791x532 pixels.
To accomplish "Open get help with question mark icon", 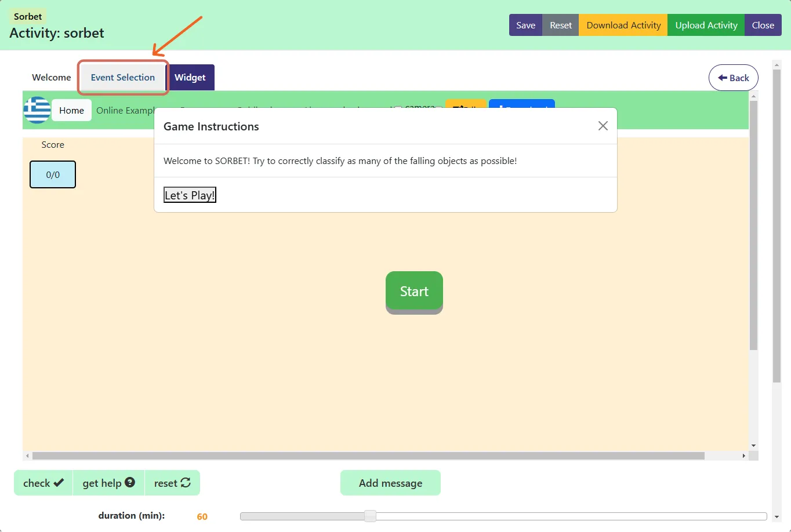I will pyautogui.click(x=108, y=483).
